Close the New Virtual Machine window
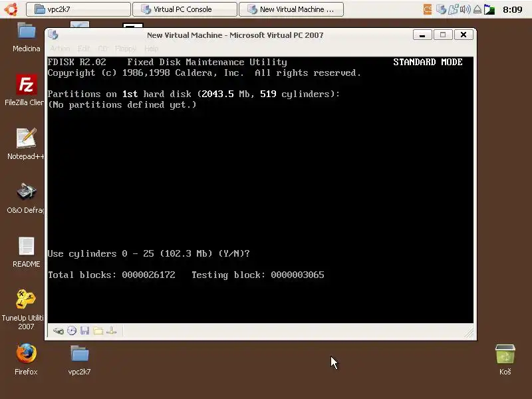 (x=464, y=35)
